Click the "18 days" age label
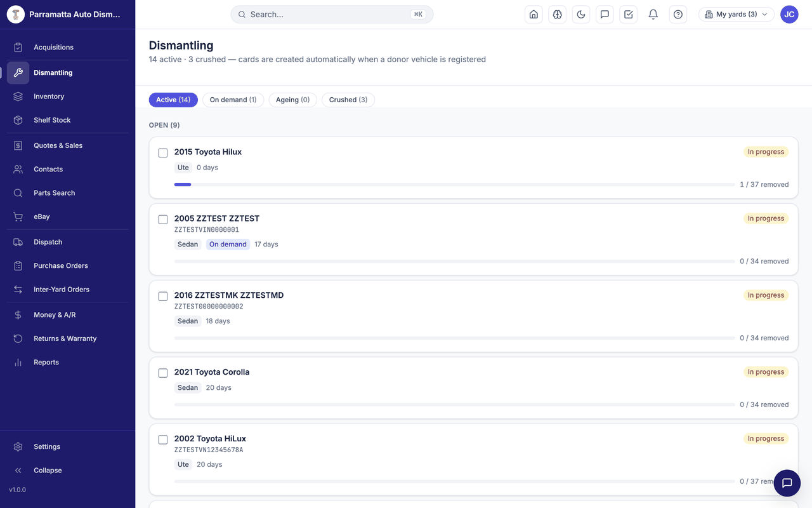 point(218,321)
